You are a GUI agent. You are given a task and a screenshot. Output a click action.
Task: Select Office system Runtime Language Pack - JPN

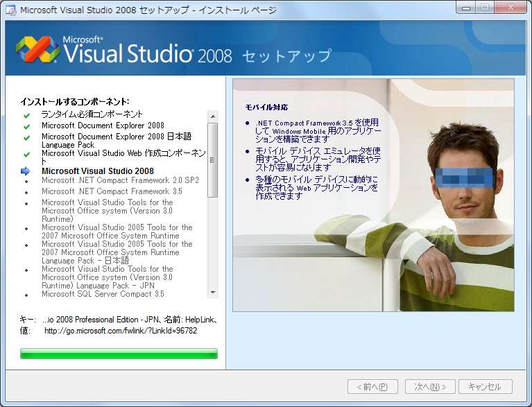[x=108, y=277]
